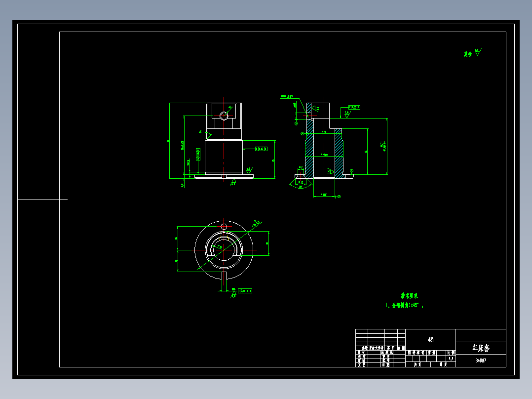Click the bottom slot notch in top view
Screen dimensions: 532x399
(224, 276)
